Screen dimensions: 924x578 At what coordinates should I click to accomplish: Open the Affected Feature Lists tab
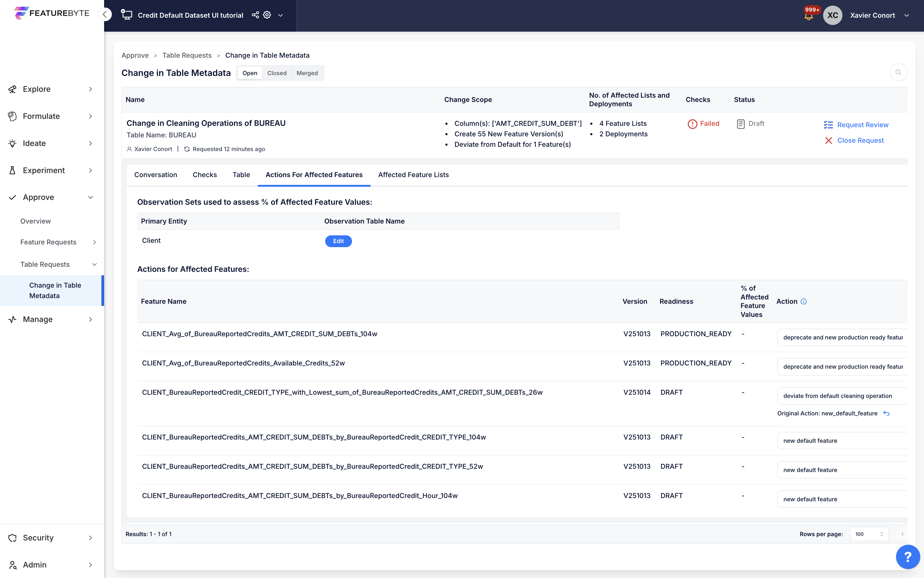click(413, 175)
